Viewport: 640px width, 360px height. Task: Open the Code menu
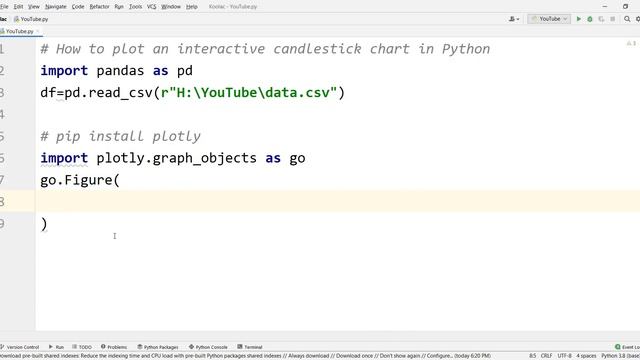click(x=78, y=7)
